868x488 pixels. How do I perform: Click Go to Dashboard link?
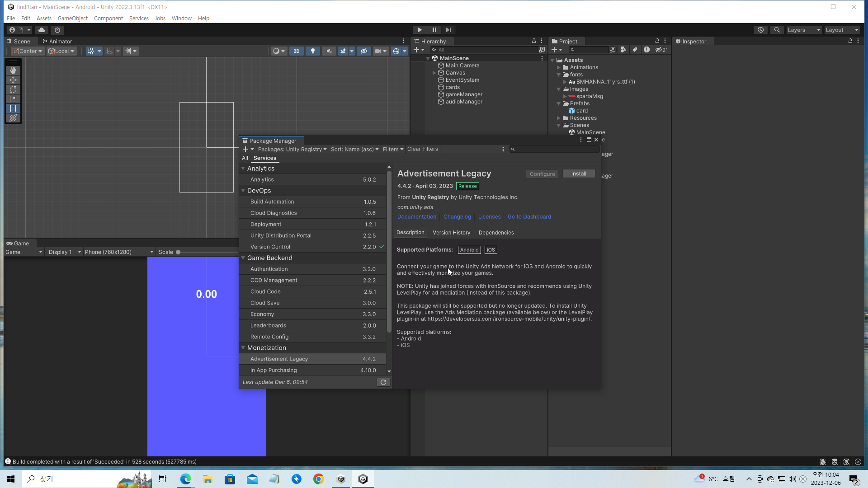point(529,217)
